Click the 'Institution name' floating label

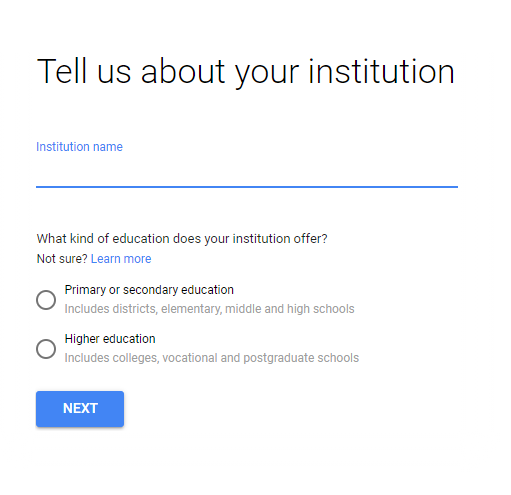pyautogui.click(x=79, y=147)
